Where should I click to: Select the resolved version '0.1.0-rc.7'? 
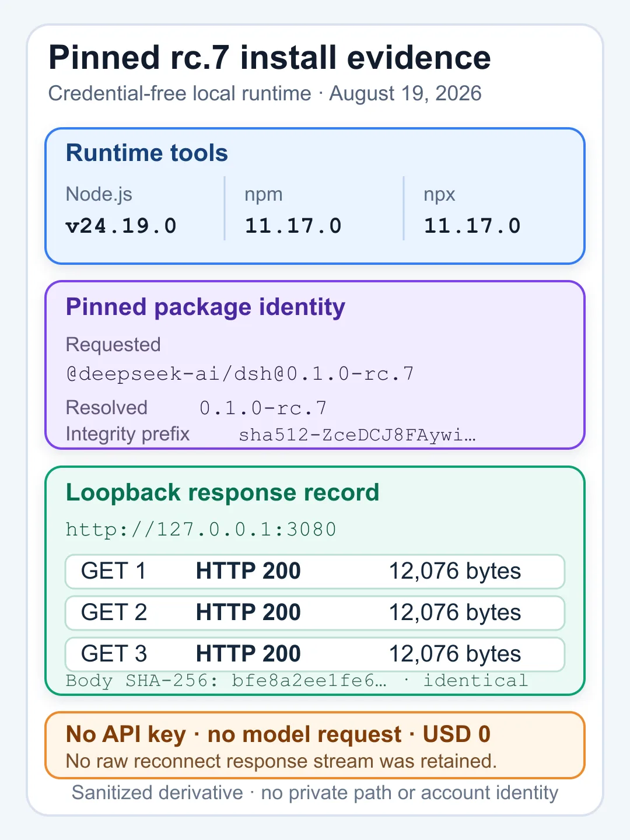(263, 408)
